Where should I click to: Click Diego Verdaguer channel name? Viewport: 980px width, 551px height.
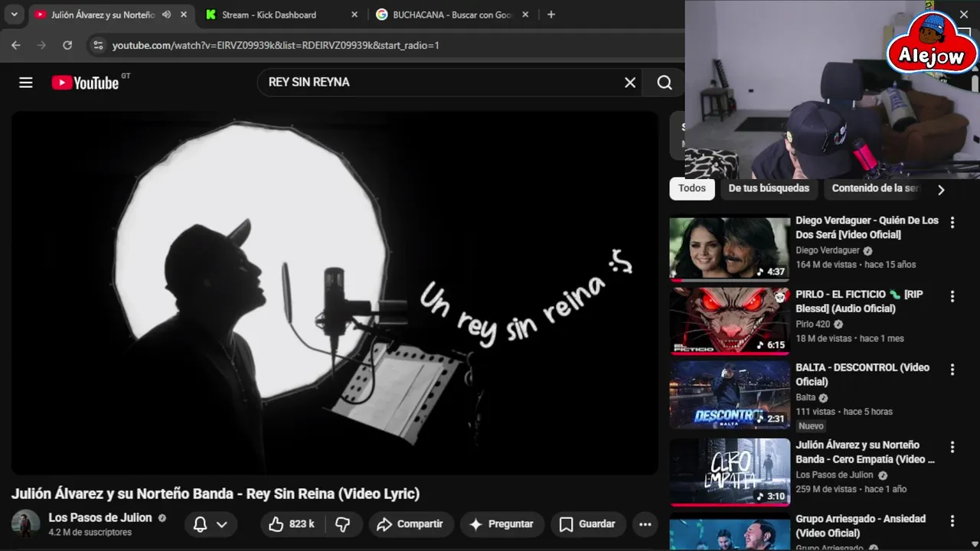coord(828,250)
